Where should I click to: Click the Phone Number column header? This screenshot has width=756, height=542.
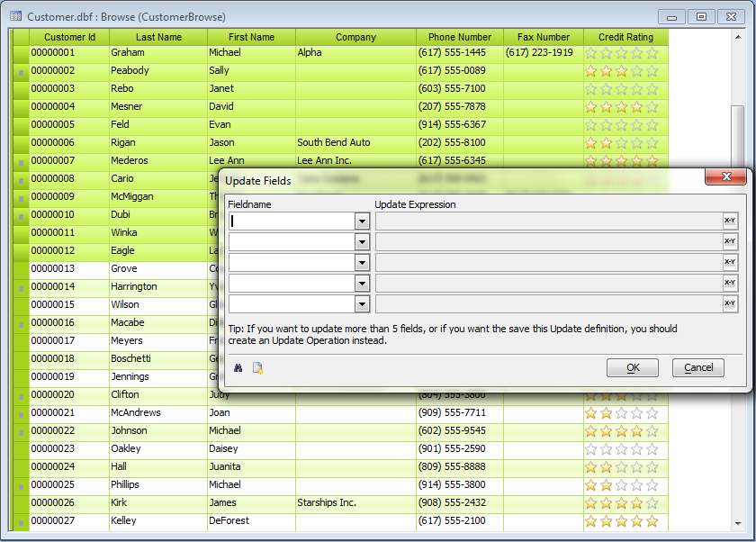(460, 37)
